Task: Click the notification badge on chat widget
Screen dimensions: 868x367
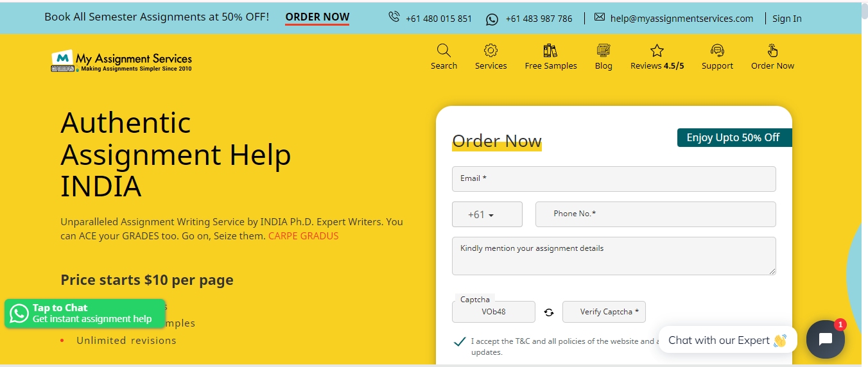Action: click(840, 325)
